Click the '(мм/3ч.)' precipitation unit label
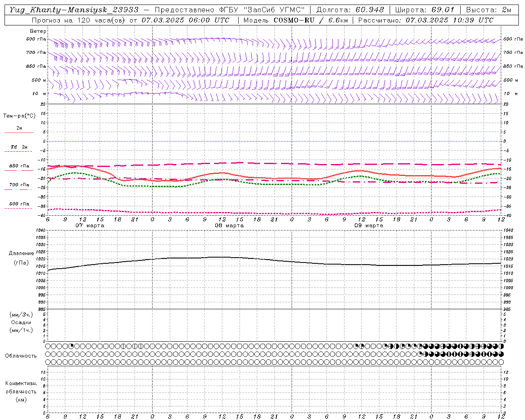 21,315
